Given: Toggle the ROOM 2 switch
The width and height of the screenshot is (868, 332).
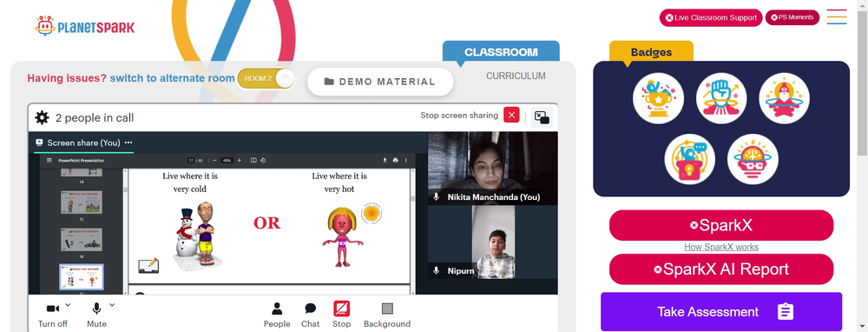Looking at the screenshot, I should pos(266,78).
